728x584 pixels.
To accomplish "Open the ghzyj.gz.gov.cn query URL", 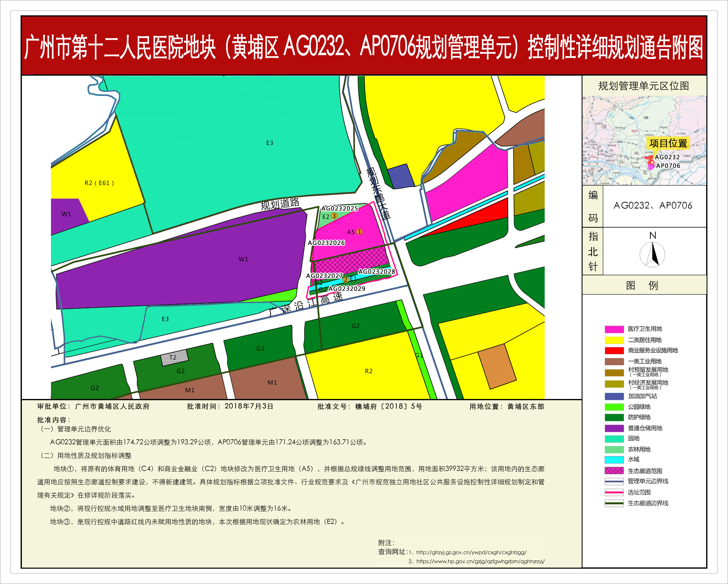I will click(471, 552).
